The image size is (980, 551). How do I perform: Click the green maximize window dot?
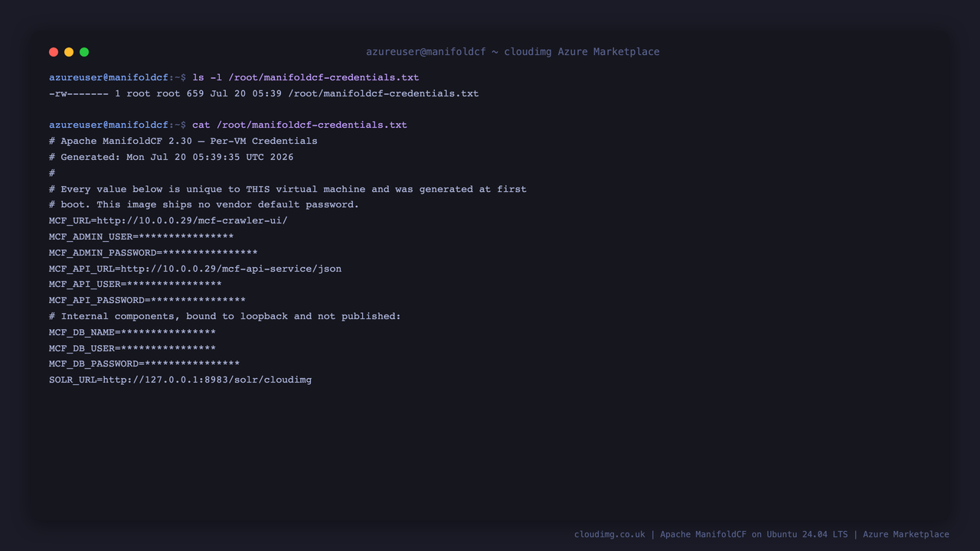point(84,52)
